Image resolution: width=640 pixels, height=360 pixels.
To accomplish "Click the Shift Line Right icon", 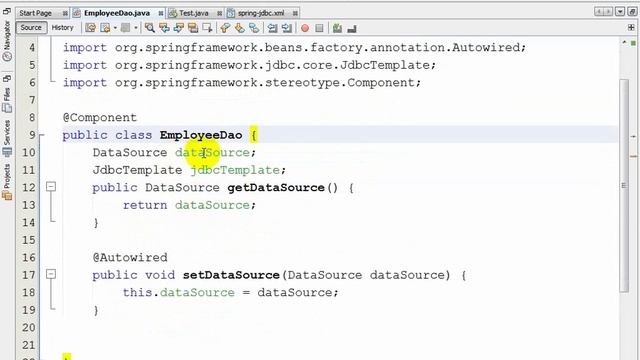I will tap(287, 28).
